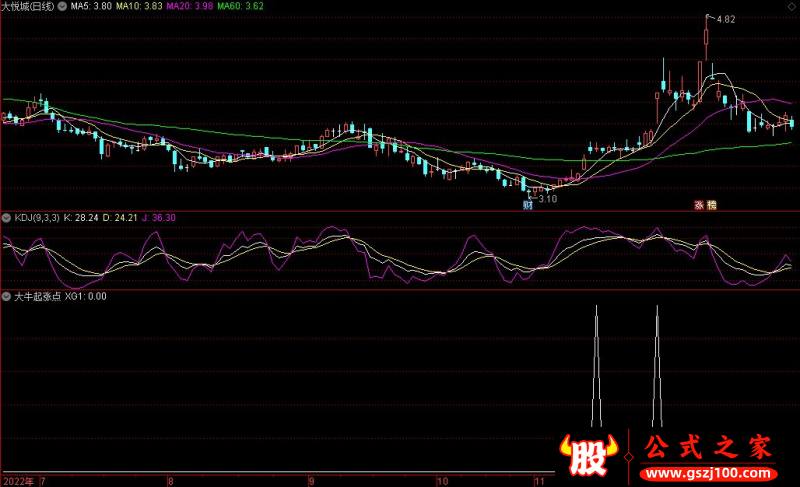Click the blue 财 marker under the chart
This screenshot has width=800, height=487.
526,205
